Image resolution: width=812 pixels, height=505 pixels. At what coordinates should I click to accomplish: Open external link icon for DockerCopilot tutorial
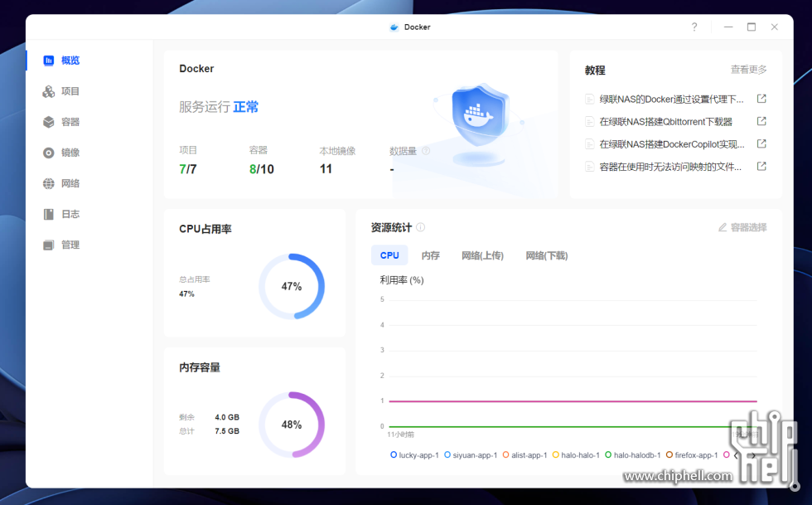pos(761,143)
